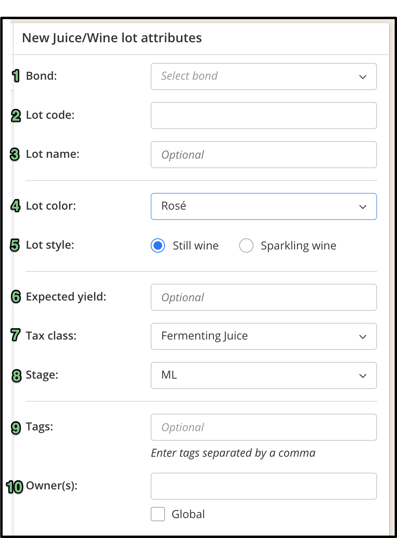The image size is (397, 538).
Task: Click the green number 1 marker by Bond
Action: point(16,76)
